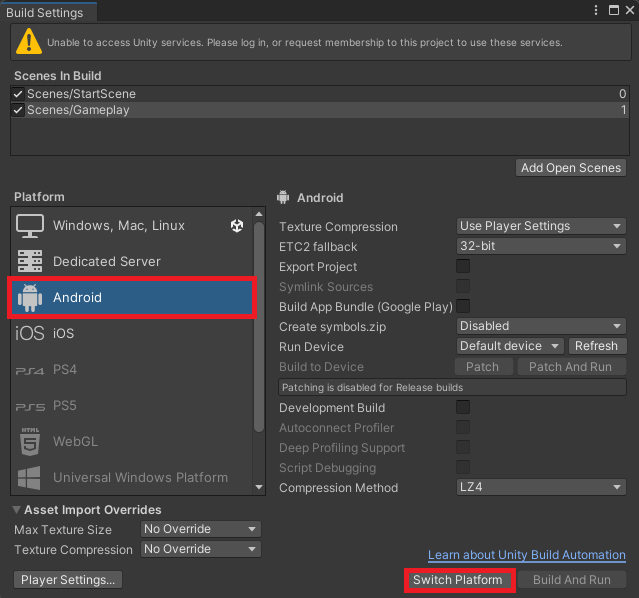Click the iOS platform icon
This screenshot has height=598, width=639.
pyautogui.click(x=29, y=333)
